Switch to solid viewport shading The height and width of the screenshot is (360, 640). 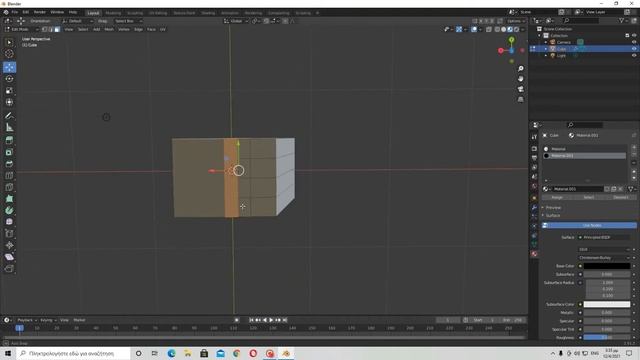coord(503,29)
